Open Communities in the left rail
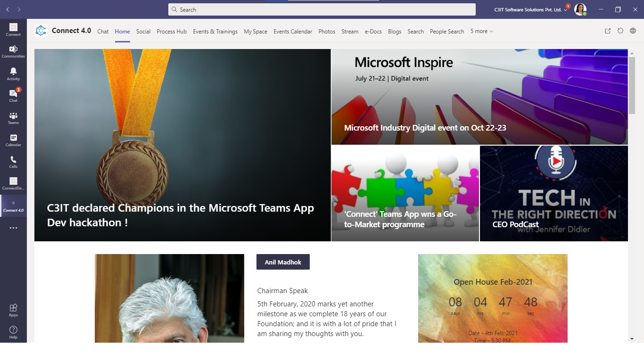 (13, 51)
